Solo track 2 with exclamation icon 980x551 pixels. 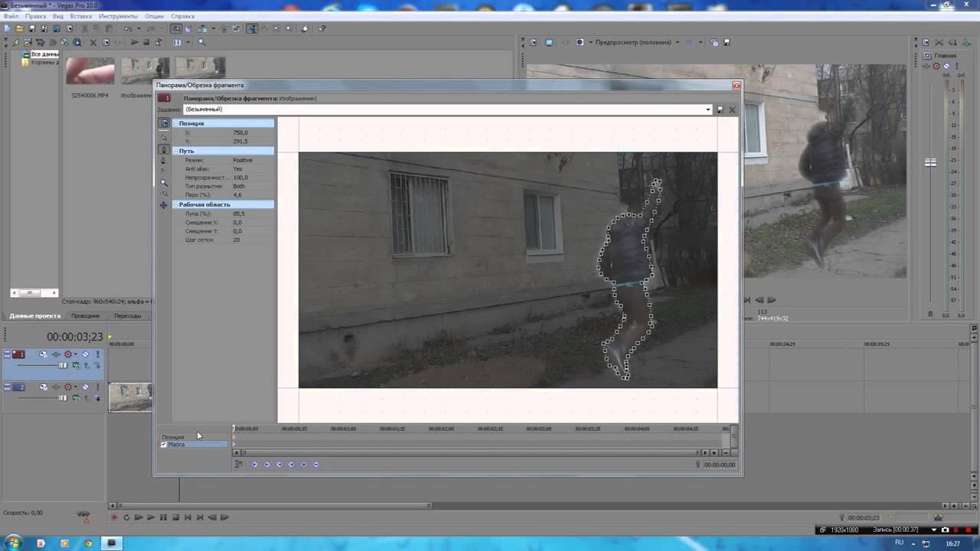[x=98, y=387]
